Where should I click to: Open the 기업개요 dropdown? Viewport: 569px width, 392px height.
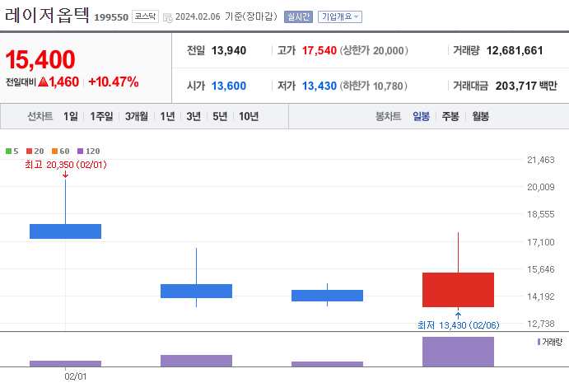(x=340, y=16)
